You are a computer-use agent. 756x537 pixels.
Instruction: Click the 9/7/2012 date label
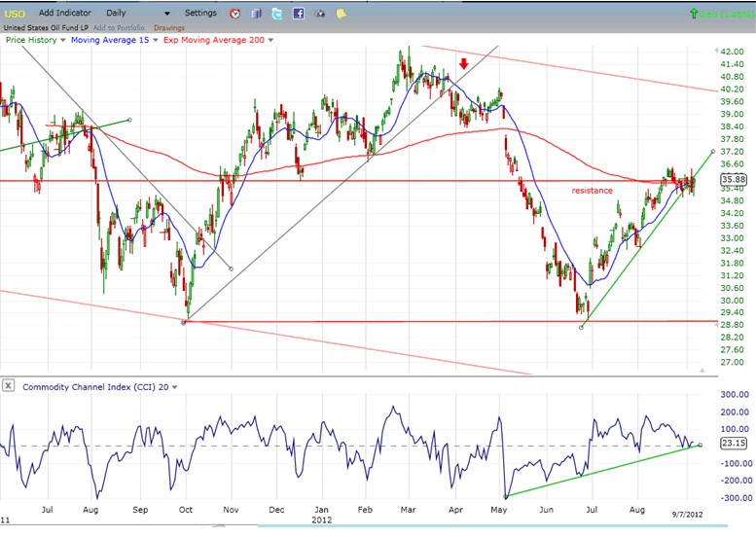click(688, 515)
